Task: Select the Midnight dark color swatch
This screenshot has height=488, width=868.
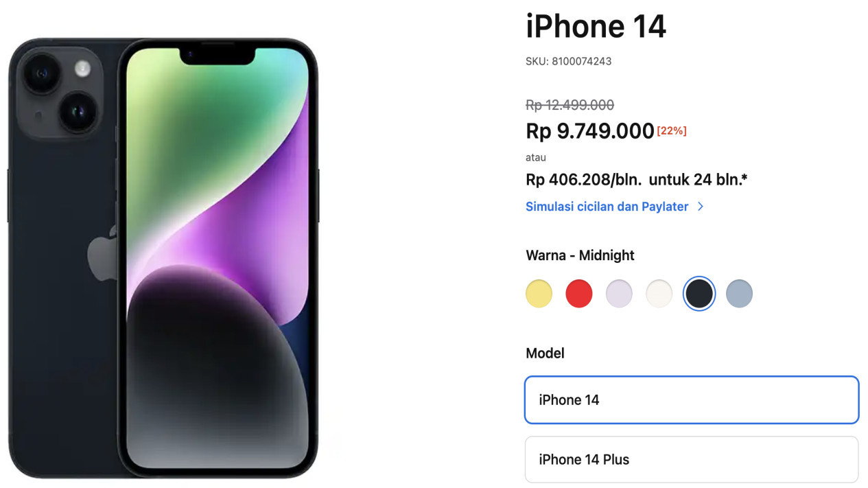Action: pos(699,294)
